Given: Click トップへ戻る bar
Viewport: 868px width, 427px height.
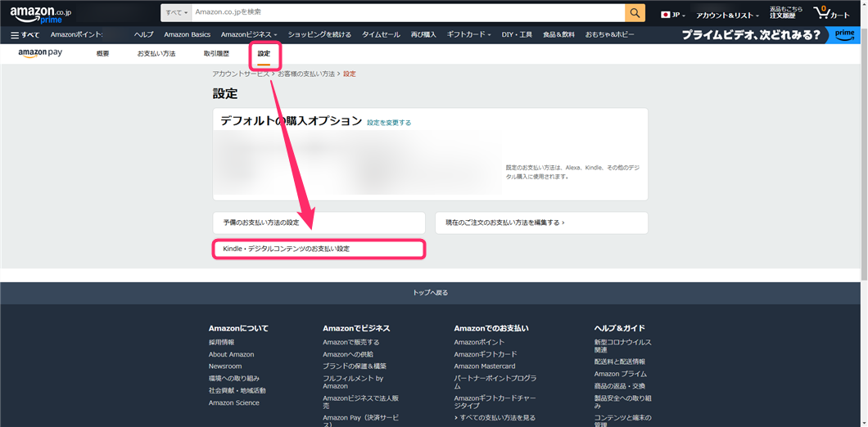Looking at the screenshot, I should pyautogui.click(x=430, y=293).
